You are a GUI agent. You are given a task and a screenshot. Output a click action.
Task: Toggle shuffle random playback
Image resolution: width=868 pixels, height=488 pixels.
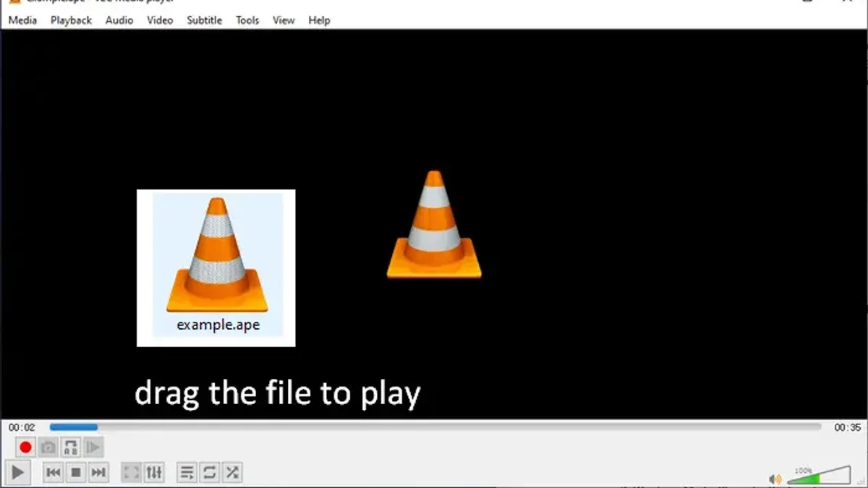click(231, 473)
